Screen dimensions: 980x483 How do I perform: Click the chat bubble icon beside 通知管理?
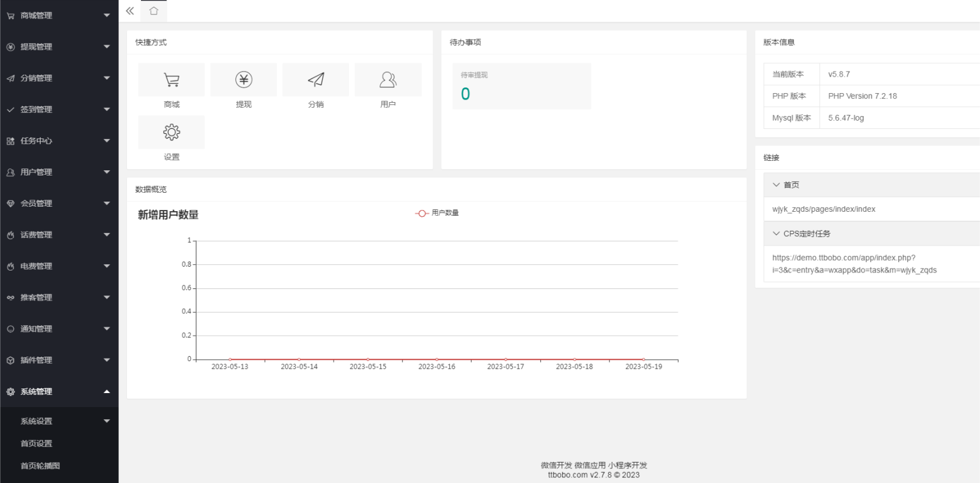pyautogui.click(x=10, y=329)
